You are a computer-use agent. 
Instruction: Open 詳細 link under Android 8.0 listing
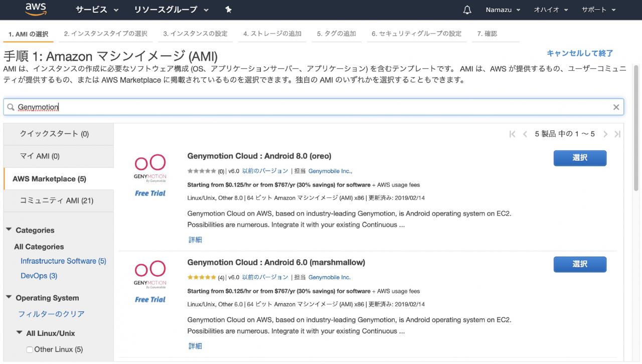click(x=195, y=240)
